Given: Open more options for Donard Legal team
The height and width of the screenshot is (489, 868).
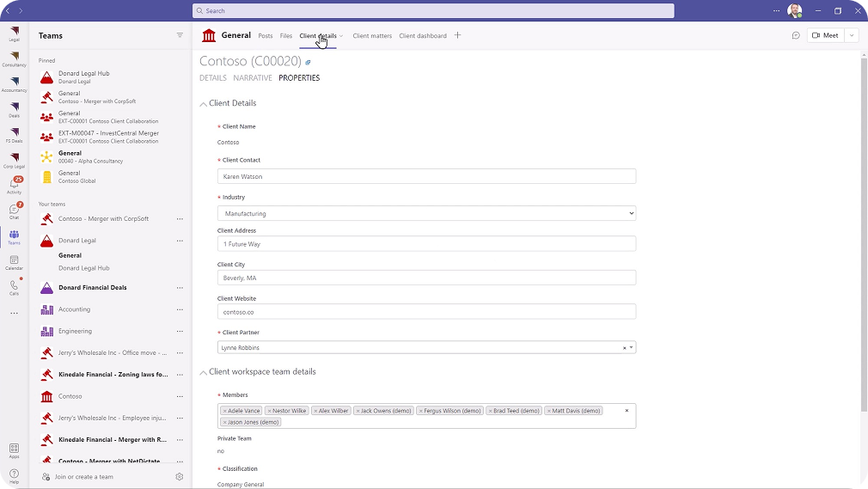Looking at the screenshot, I should [180, 241].
